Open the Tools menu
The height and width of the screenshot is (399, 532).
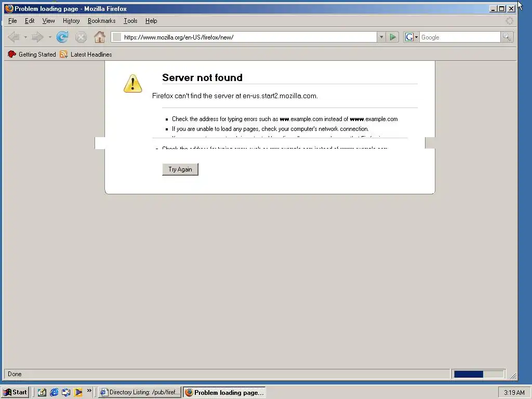pos(130,21)
